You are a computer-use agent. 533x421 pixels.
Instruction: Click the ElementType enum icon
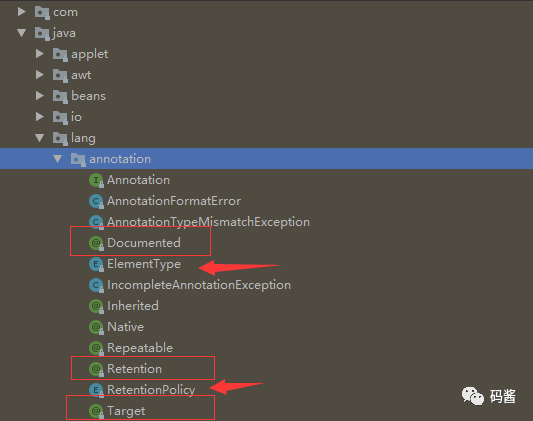[x=96, y=264]
